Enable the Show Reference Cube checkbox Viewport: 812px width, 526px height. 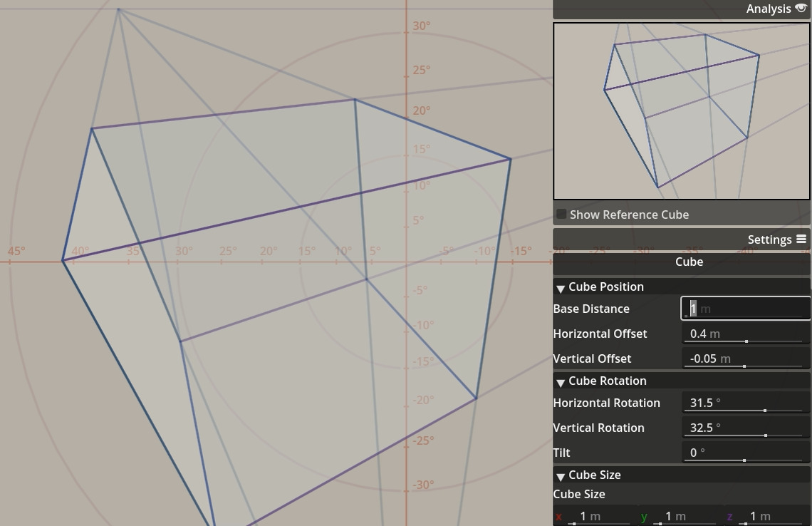[x=561, y=214]
